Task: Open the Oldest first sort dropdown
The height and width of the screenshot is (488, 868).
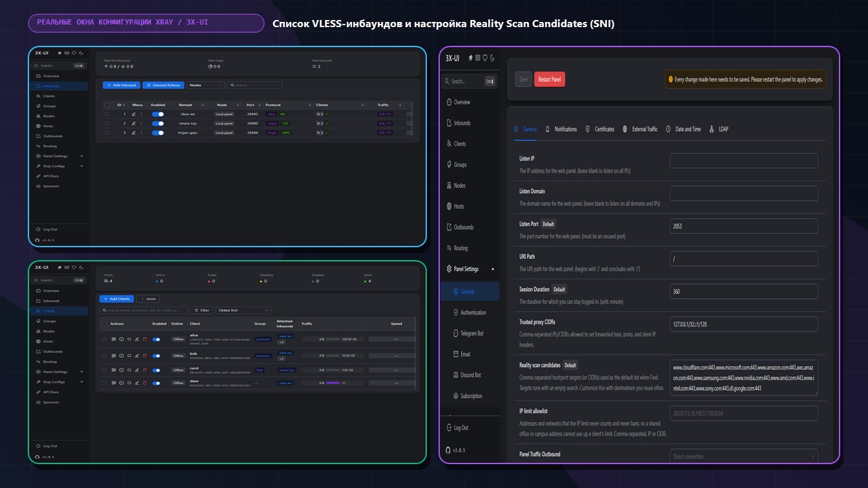Action: [243, 310]
